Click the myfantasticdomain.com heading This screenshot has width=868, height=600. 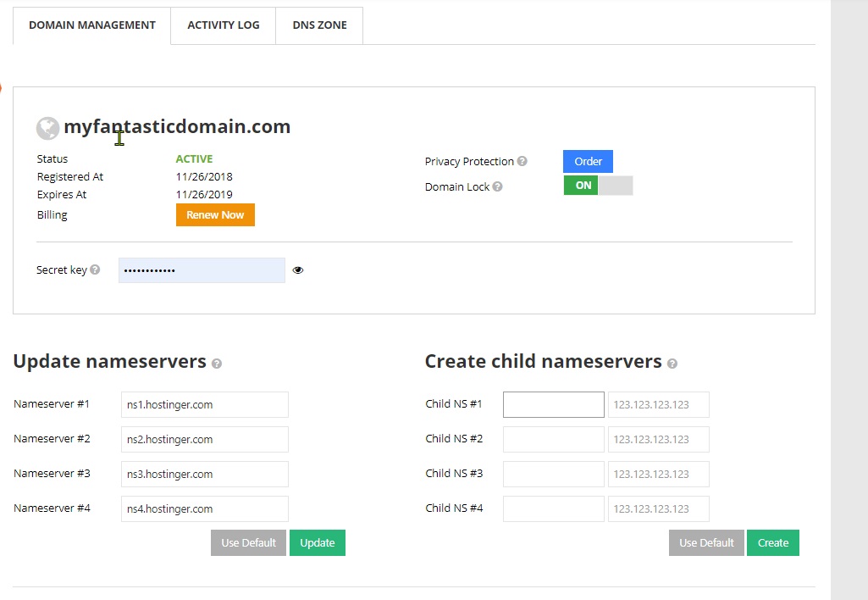pyautogui.click(x=177, y=127)
